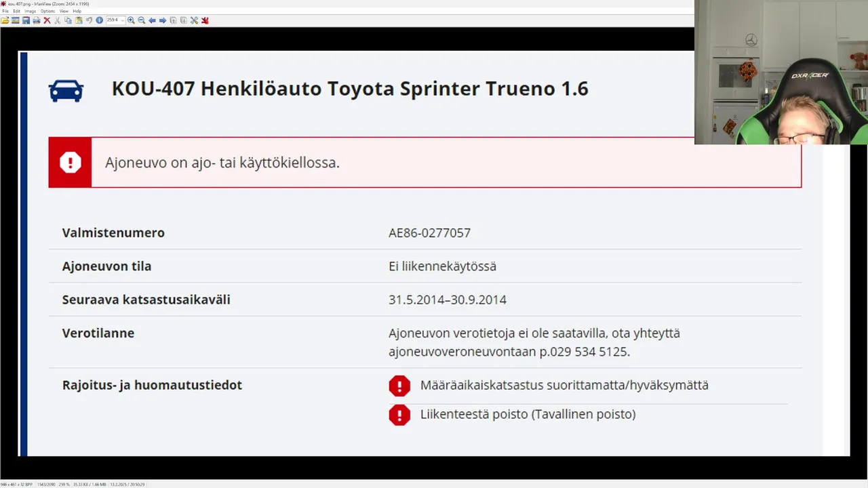The image size is (868, 488).
Task: Click the Seuraava katsastusaikaväli label
Action: 146,300
